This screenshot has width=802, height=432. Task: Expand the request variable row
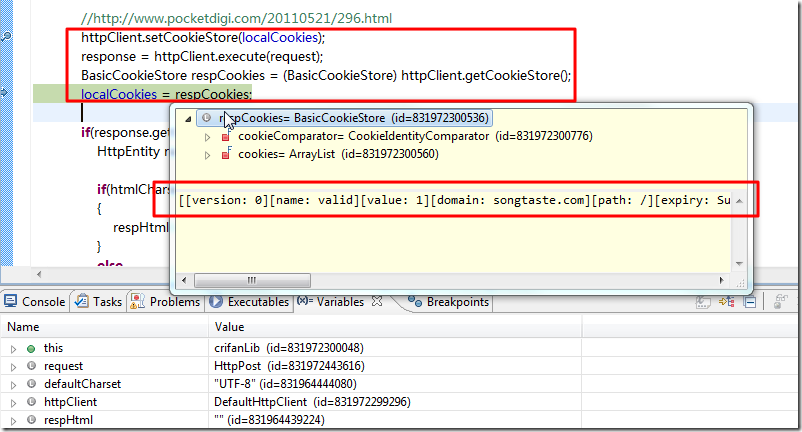(13, 367)
